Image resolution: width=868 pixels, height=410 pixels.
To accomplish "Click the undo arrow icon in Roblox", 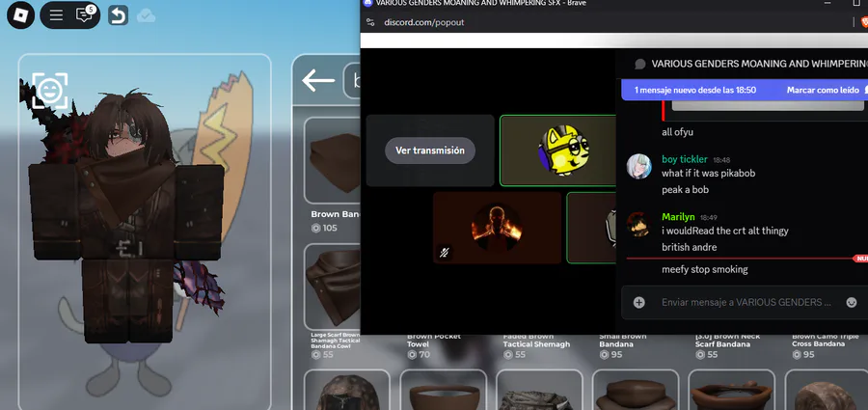I will point(118,15).
